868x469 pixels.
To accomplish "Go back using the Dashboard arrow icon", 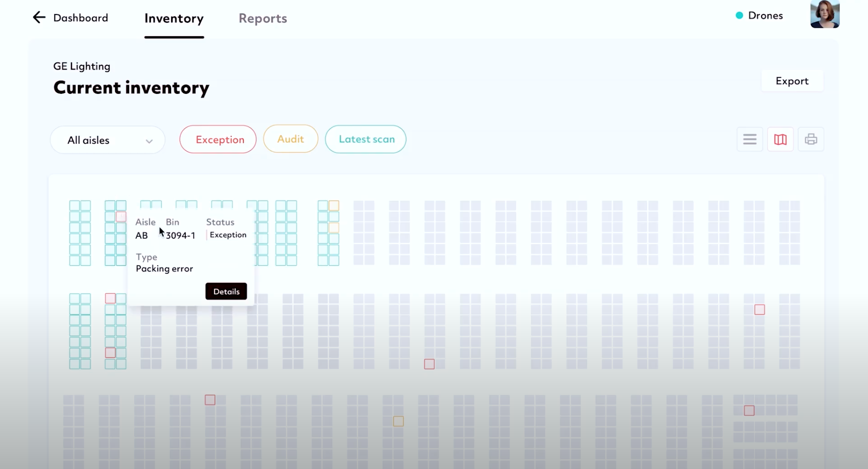I will (x=39, y=17).
